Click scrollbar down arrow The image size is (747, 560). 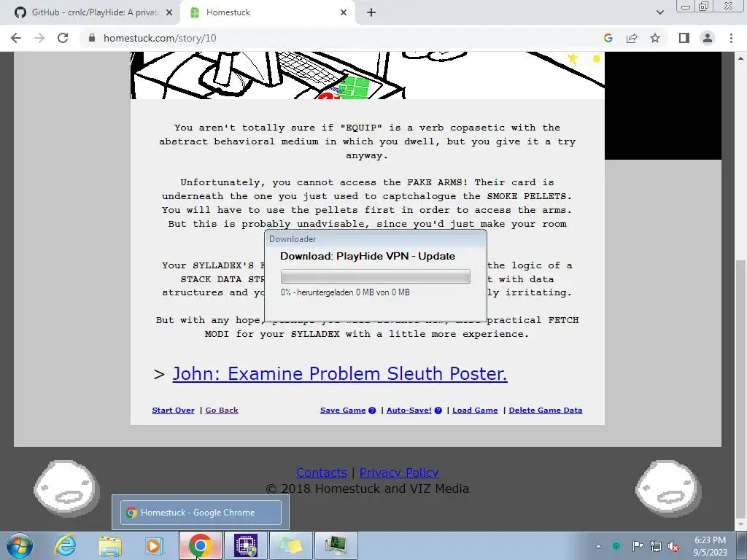click(x=741, y=525)
